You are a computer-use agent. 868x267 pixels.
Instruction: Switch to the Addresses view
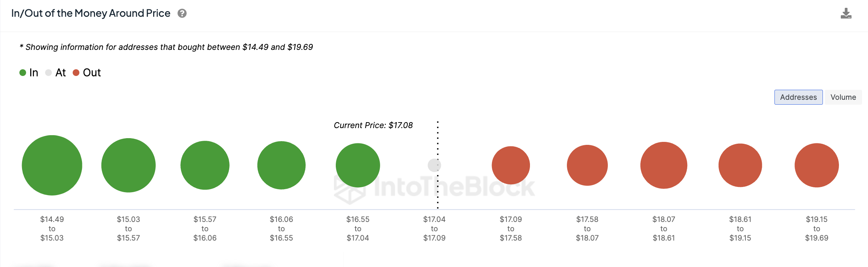(x=798, y=97)
